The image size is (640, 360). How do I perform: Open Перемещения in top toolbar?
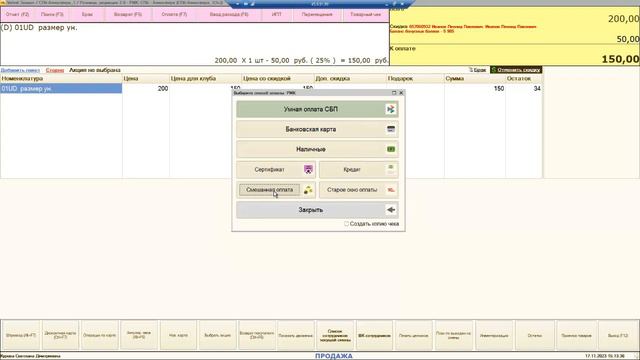pos(317,14)
